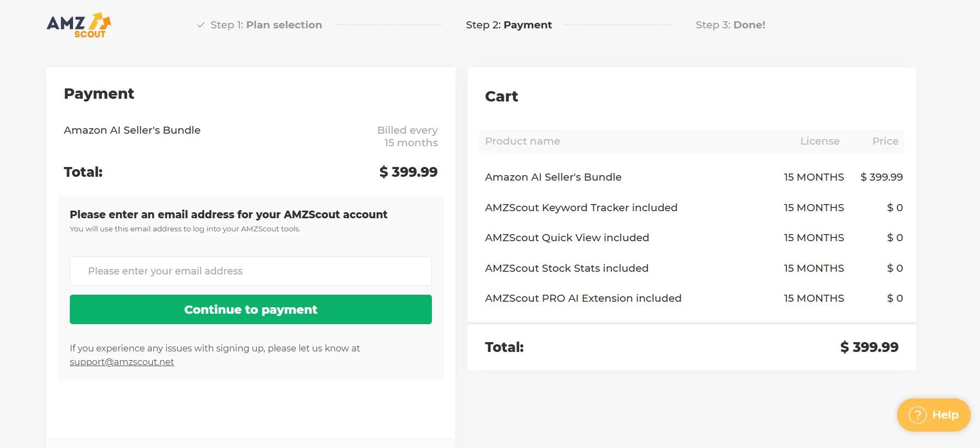Click Amazon AI Seller's Bundle row in Cart
980x448 pixels.
(x=692, y=177)
